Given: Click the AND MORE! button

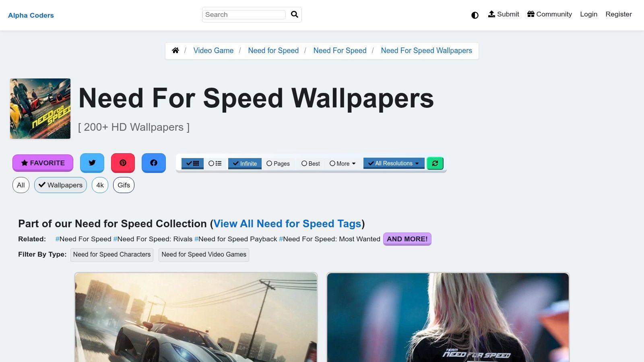Looking at the screenshot, I should click(x=407, y=239).
